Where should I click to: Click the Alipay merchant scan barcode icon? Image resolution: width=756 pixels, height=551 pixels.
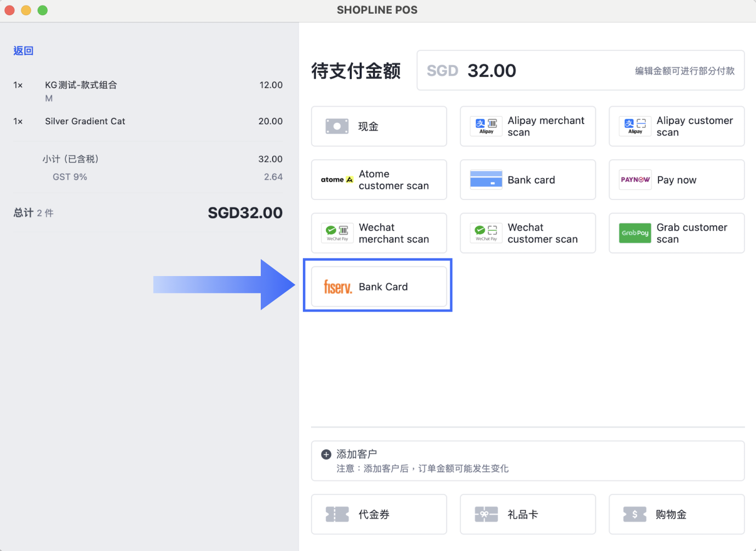[x=486, y=127]
